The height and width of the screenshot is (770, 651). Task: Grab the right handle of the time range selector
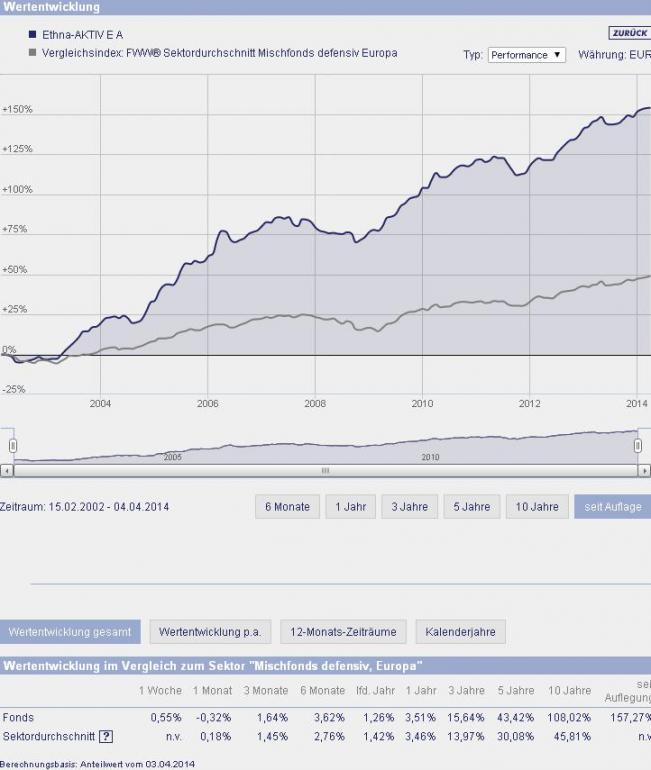pos(638,446)
